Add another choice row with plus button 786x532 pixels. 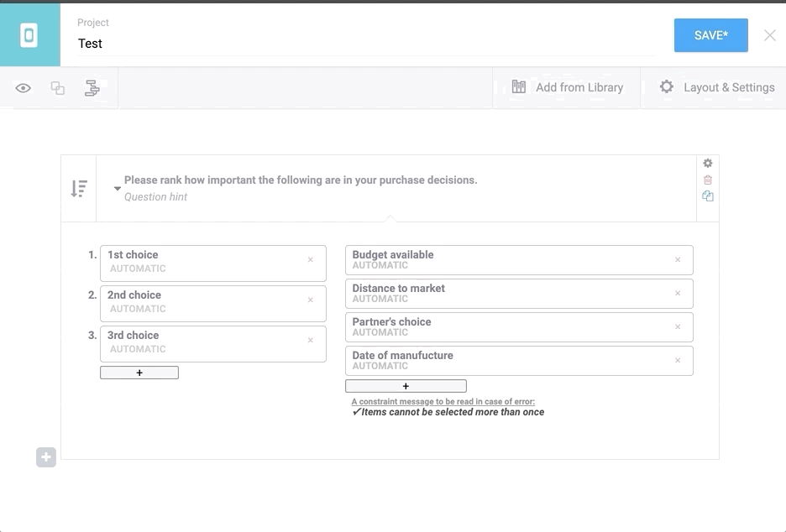pos(139,373)
